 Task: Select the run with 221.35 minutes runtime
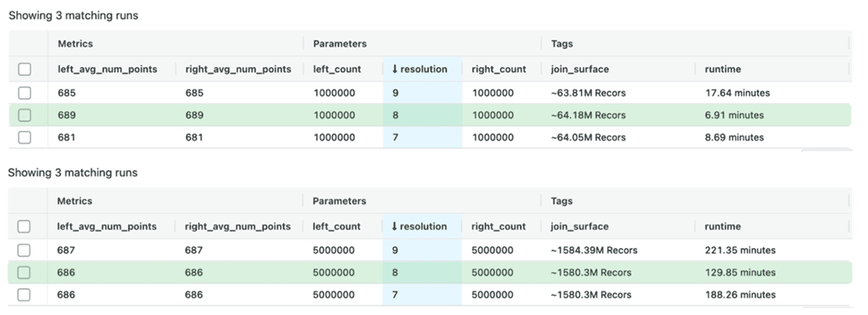[25, 250]
